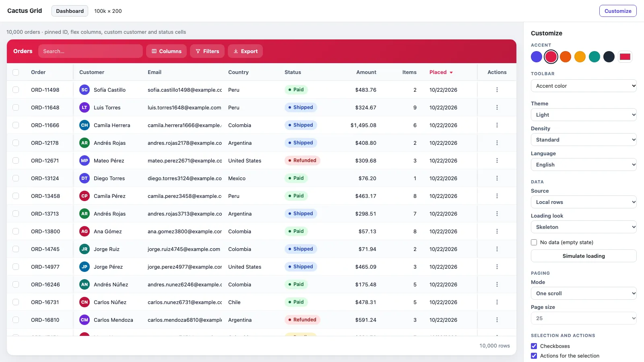Open row actions menu for ORD-11498
Viewport: 644px width, 362px height.
tap(497, 90)
